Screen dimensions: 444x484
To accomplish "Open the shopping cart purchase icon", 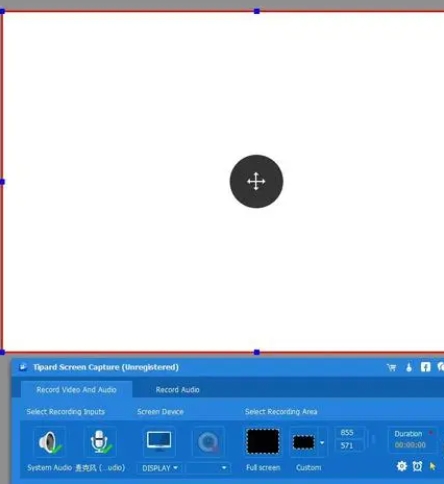I will 392,367.
